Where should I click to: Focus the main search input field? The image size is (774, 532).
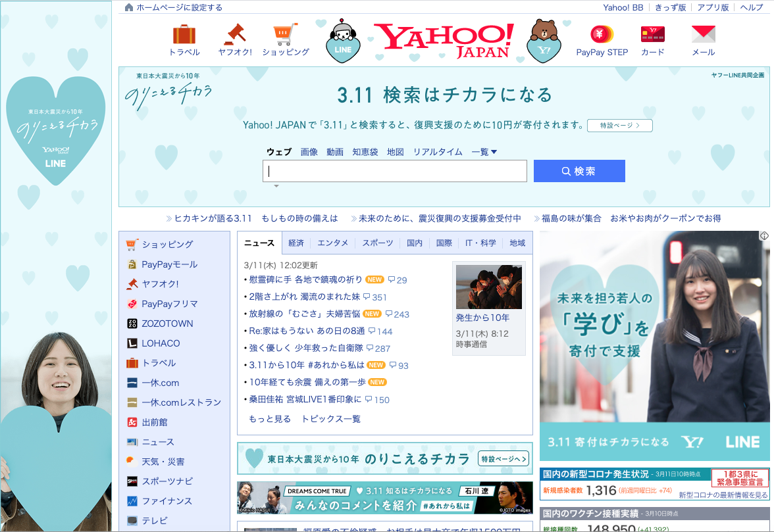click(x=394, y=171)
